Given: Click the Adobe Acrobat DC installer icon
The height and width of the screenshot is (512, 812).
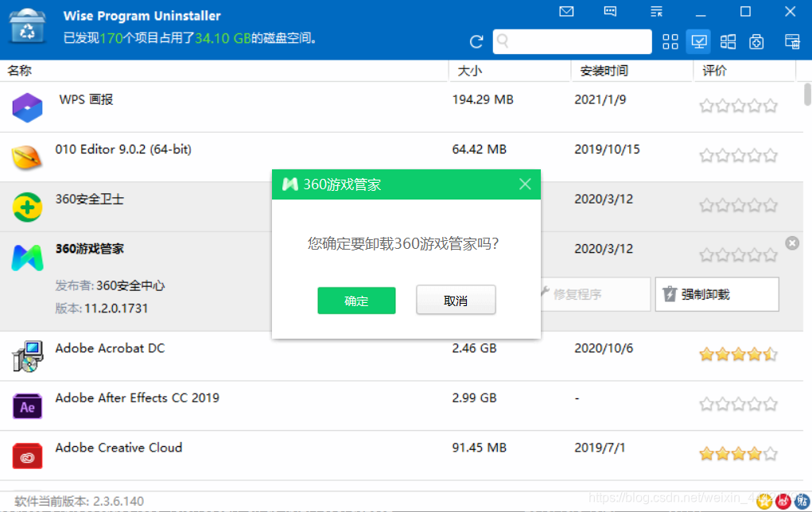Looking at the screenshot, I should pos(27,356).
